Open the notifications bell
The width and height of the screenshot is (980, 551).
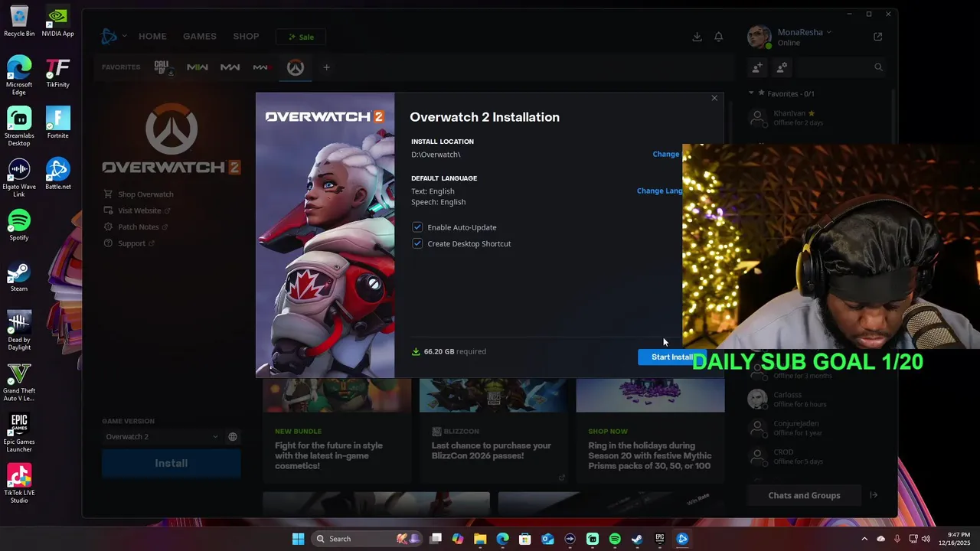[719, 37]
